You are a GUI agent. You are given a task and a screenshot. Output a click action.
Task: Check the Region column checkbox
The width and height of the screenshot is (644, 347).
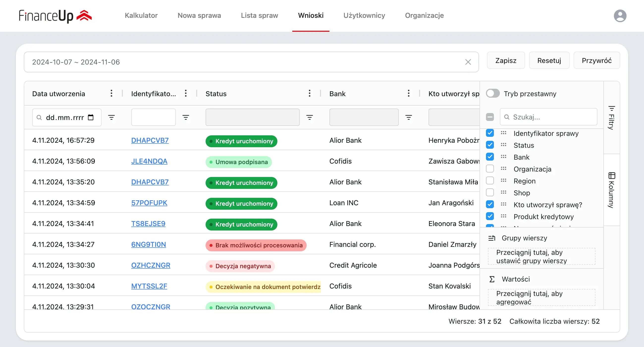pos(490,181)
